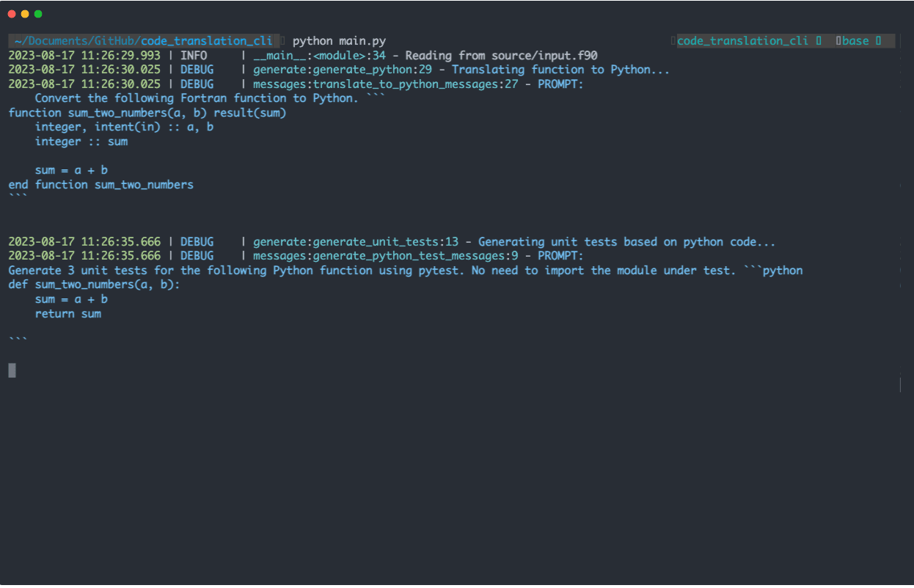Click the end function sum_two_numbers line

click(x=101, y=185)
